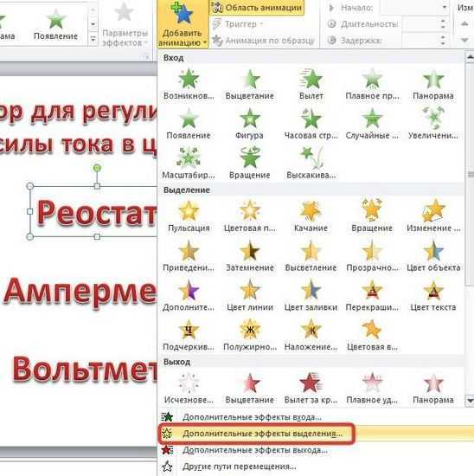Choose the Подчеркивание emphasis effect

tap(189, 335)
